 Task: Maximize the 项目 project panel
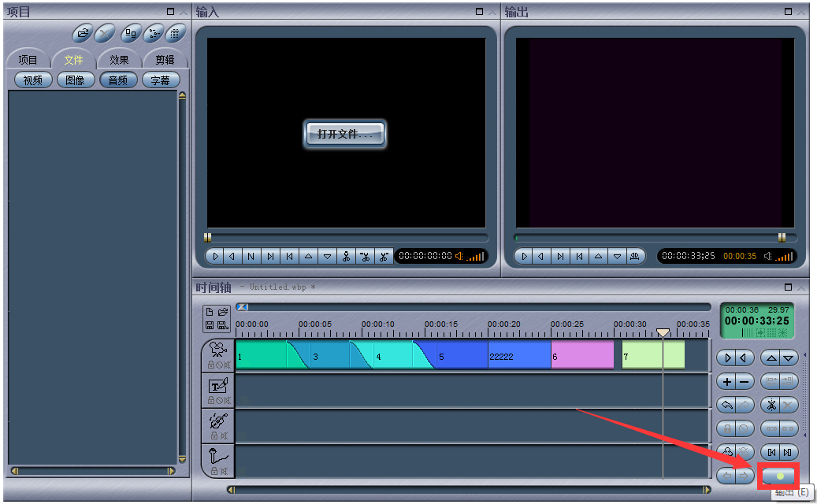point(171,12)
